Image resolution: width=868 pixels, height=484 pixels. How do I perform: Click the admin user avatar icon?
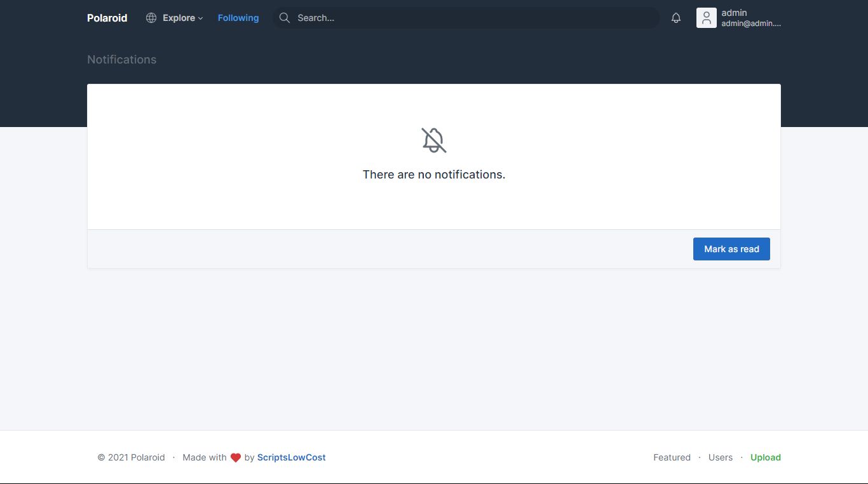pos(706,18)
